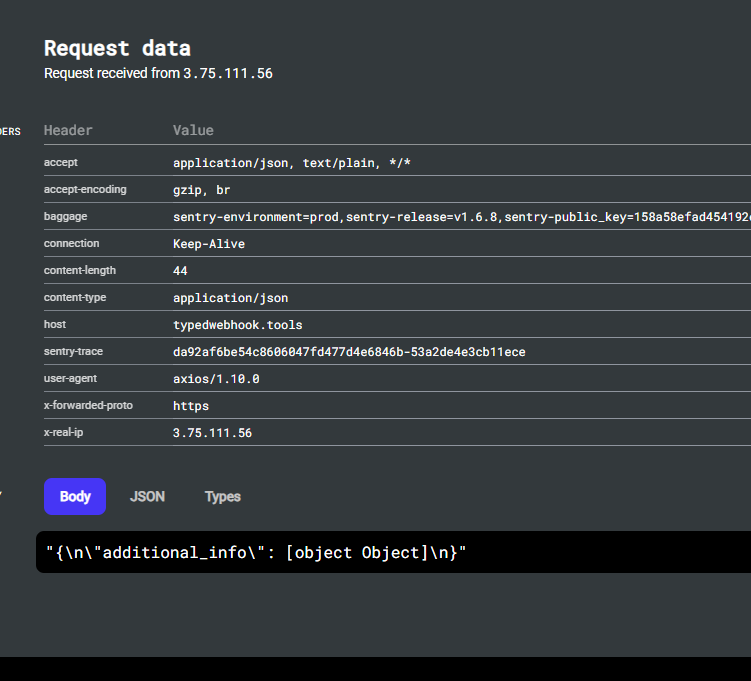This screenshot has height=681, width=751.
Task: Click the sender IP 3.75.111.56 in subtitle
Action: click(227, 73)
